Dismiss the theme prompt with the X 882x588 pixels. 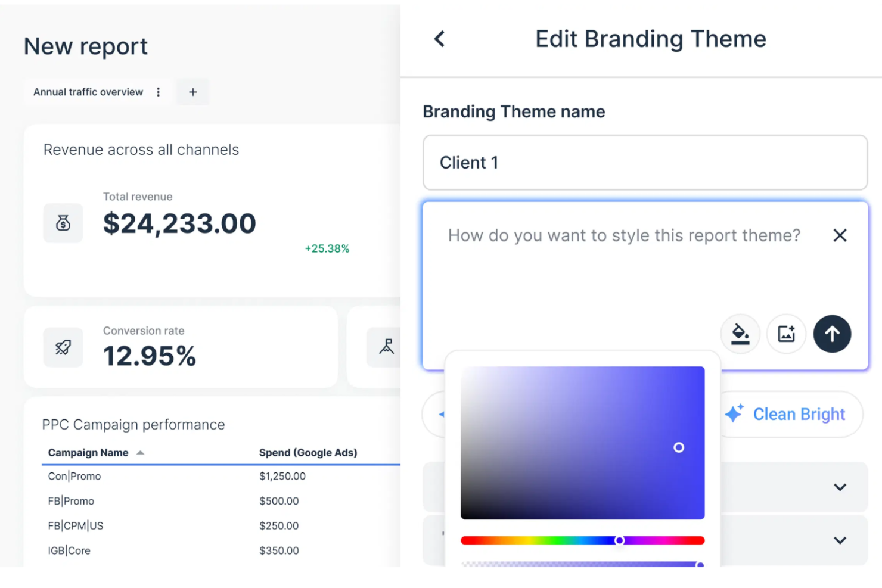point(840,235)
